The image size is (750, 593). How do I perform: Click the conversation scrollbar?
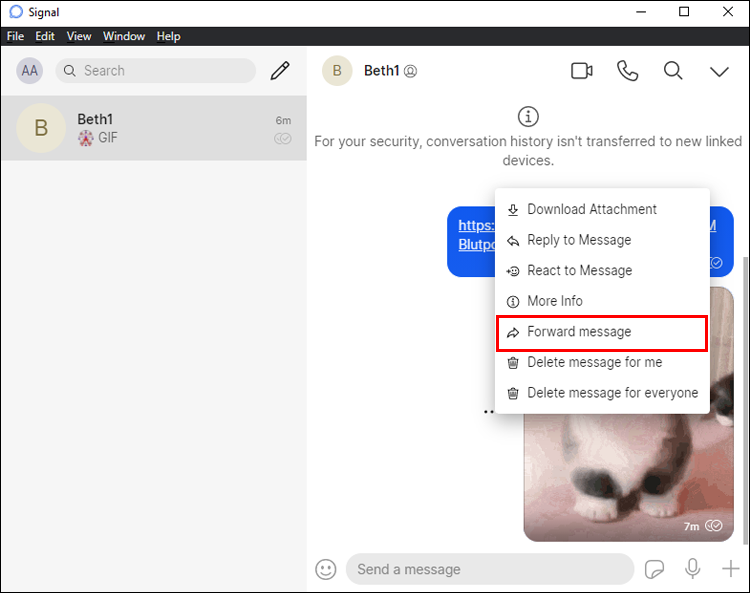coord(745,401)
